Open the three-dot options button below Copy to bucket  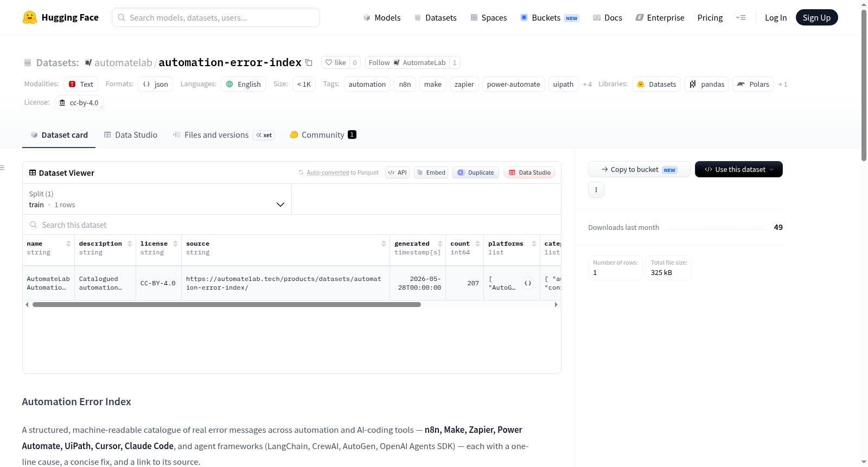[x=596, y=190]
